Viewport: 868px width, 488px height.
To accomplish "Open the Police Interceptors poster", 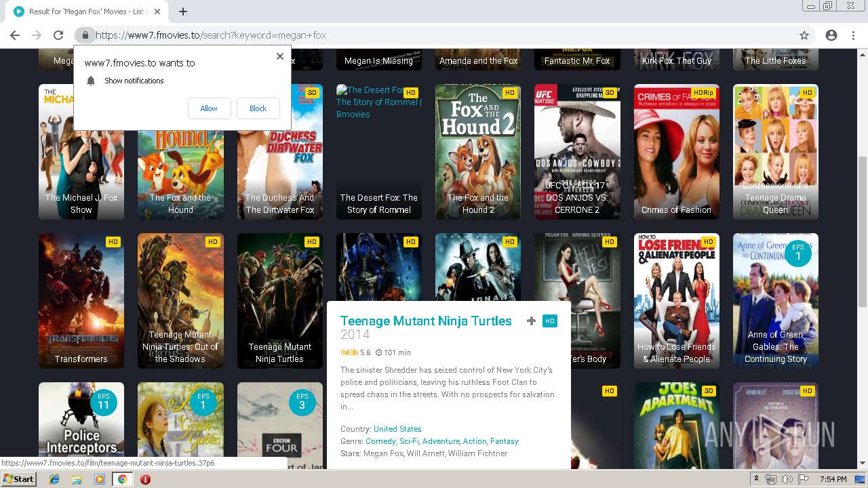I will [81, 425].
